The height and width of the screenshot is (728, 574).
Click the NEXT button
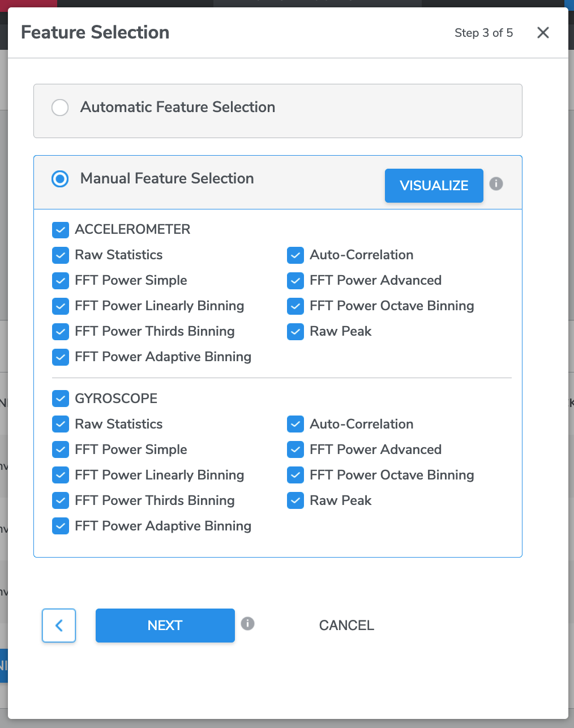pos(165,626)
